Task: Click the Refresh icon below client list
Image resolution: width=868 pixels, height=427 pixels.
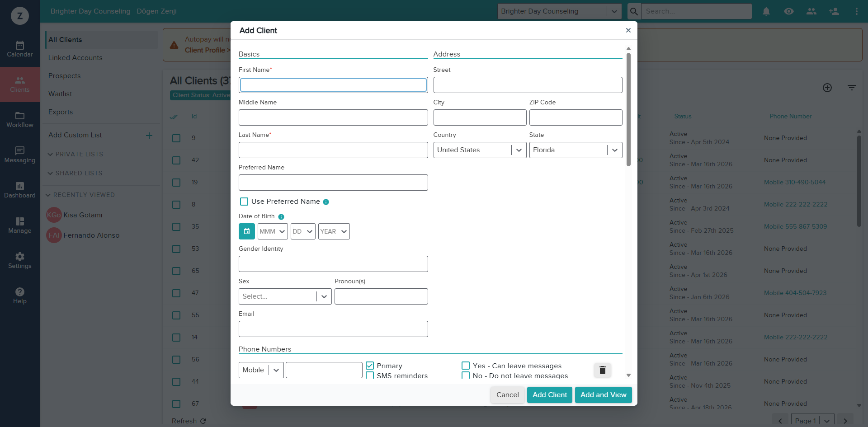Action: [x=203, y=421]
